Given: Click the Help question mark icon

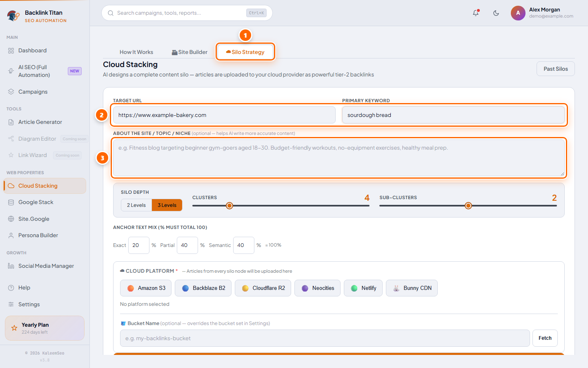Looking at the screenshot, I should (11, 288).
